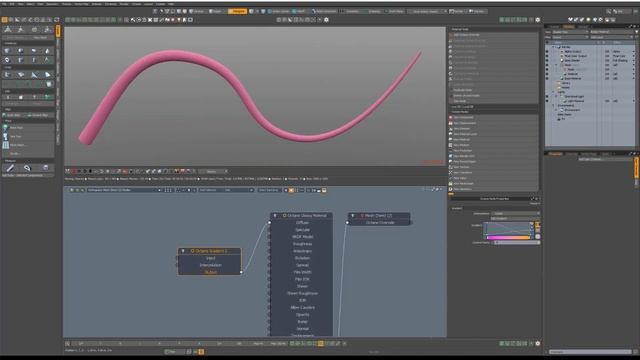Screen dimensions: 640x360
Task: Toggle visibility of Final Color Output
Action: click(547, 56)
